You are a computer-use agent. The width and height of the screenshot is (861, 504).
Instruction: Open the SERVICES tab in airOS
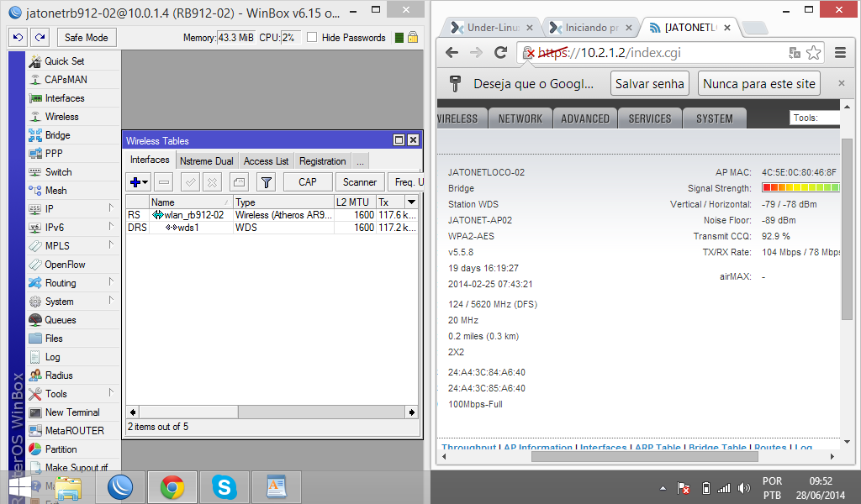coord(650,118)
